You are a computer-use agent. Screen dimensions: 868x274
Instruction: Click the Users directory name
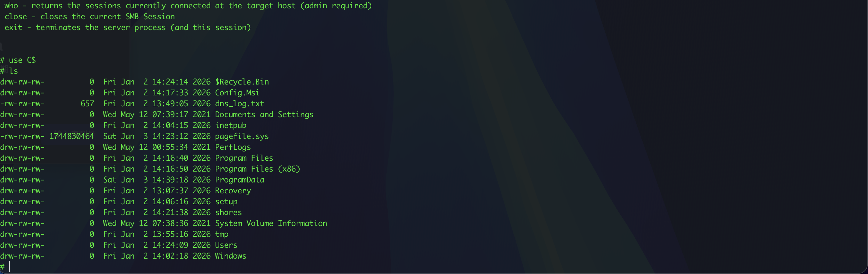(x=226, y=246)
